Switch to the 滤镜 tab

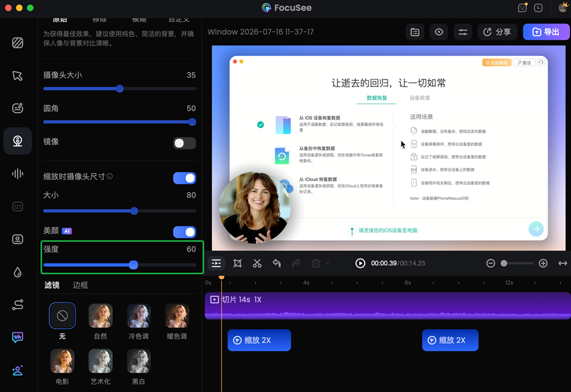[52, 285]
